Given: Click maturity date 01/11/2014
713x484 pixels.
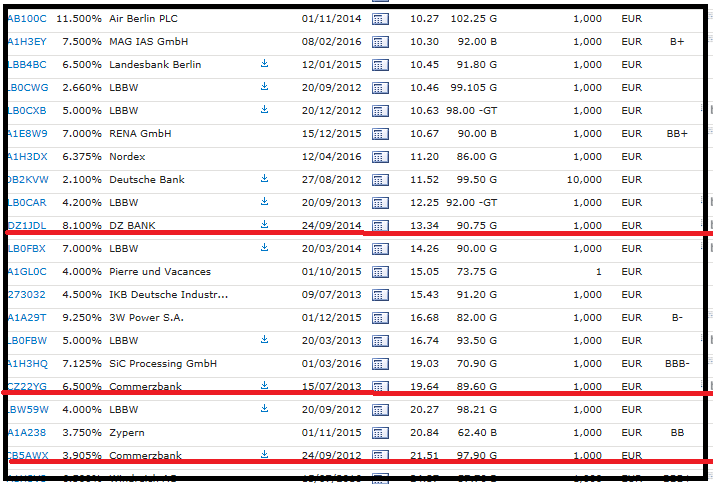Looking at the screenshot, I should click(x=331, y=19).
